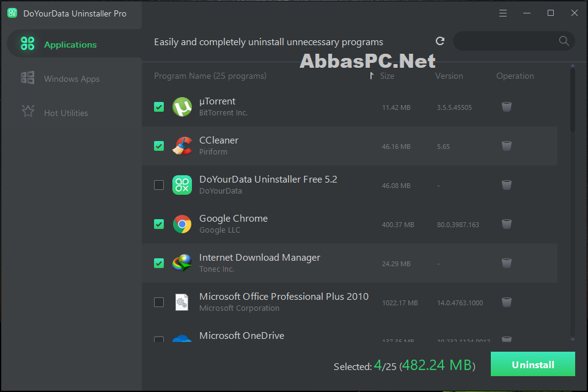This screenshot has height=392, width=588.
Task: Sort by Program Name column header
Action: pyautogui.click(x=210, y=76)
